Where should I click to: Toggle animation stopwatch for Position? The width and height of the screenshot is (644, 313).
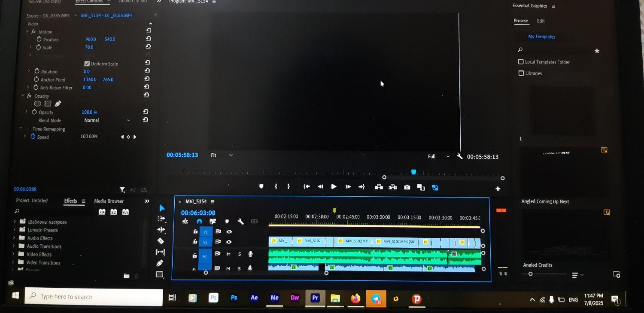tap(39, 39)
